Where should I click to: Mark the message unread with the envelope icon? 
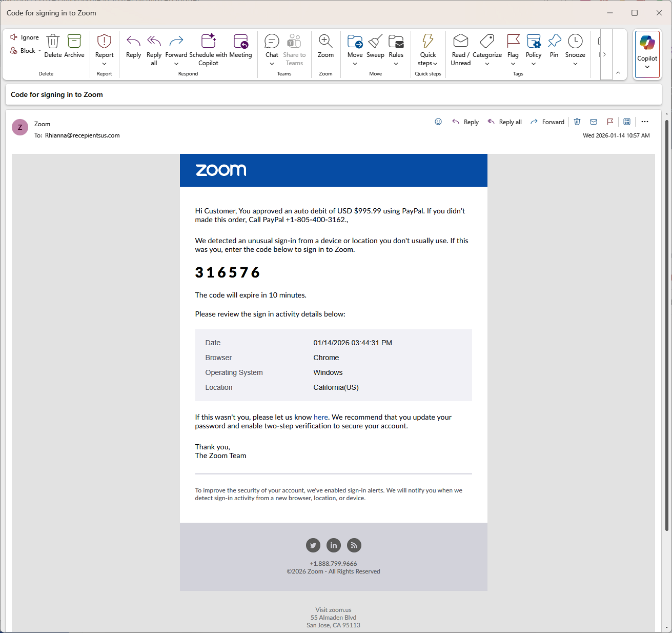(x=593, y=122)
